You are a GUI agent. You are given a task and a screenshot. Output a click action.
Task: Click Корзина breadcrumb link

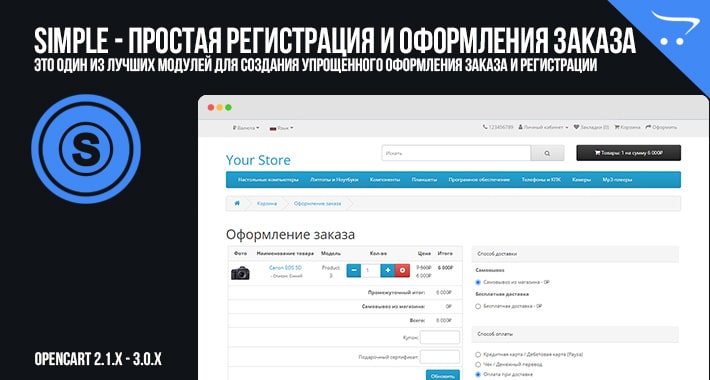(x=267, y=204)
